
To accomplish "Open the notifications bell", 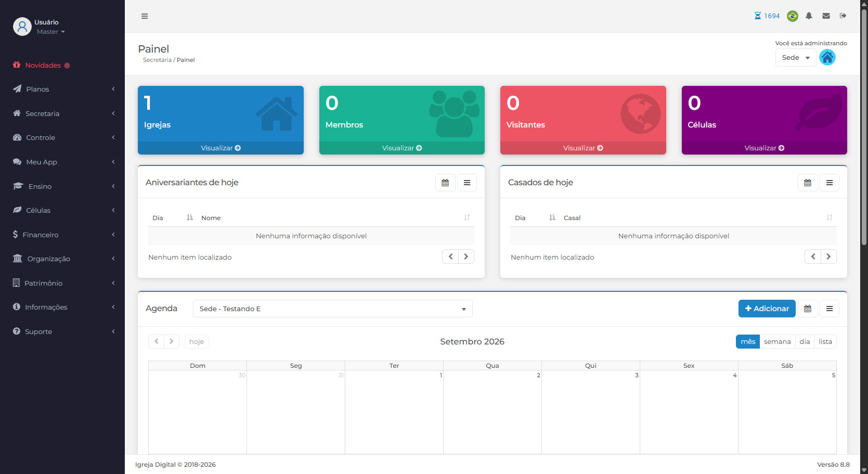I will point(809,16).
